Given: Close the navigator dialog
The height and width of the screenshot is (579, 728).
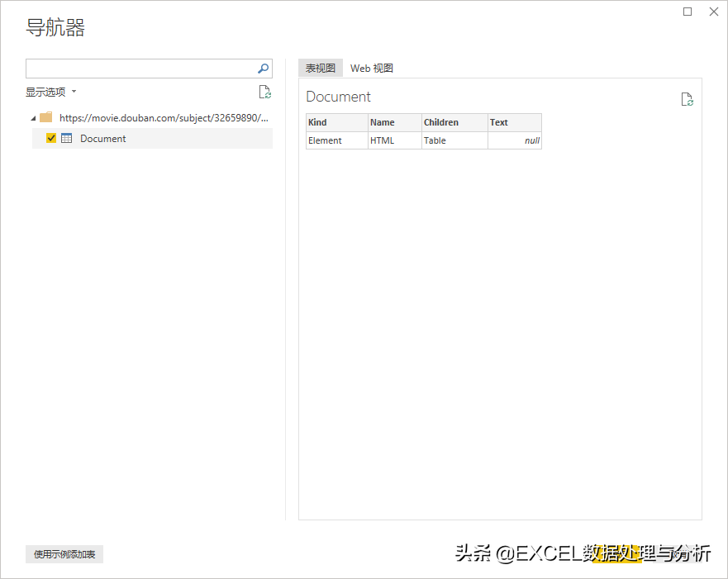Looking at the screenshot, I should (714, 12).
